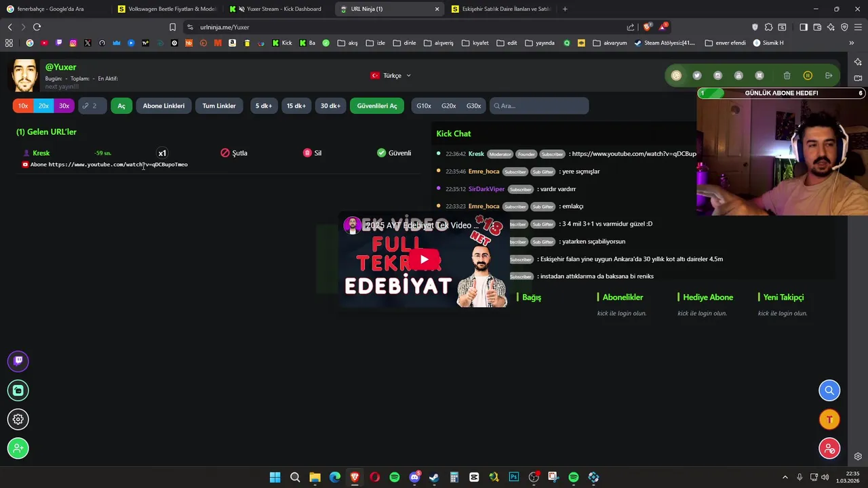The height and width of the screenshot is (488, 868).
Task: Open settings gear on left sidebar
Action: tap(18, 420)
